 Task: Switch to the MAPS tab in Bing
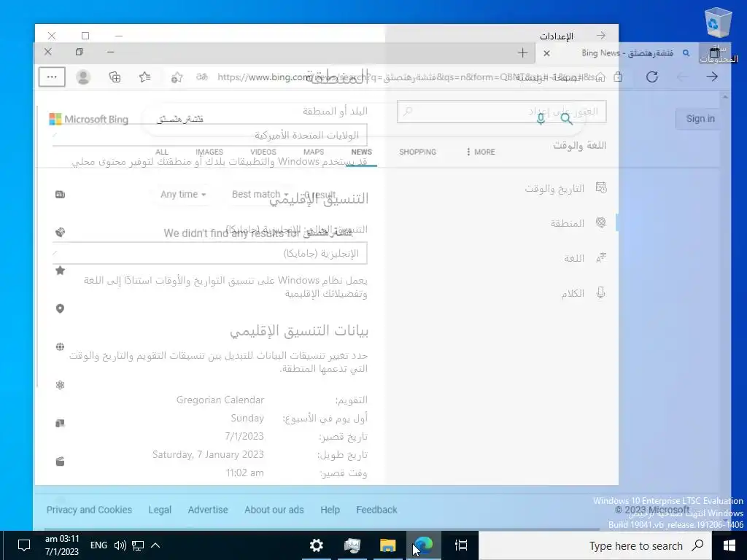[x=314, y=152]
